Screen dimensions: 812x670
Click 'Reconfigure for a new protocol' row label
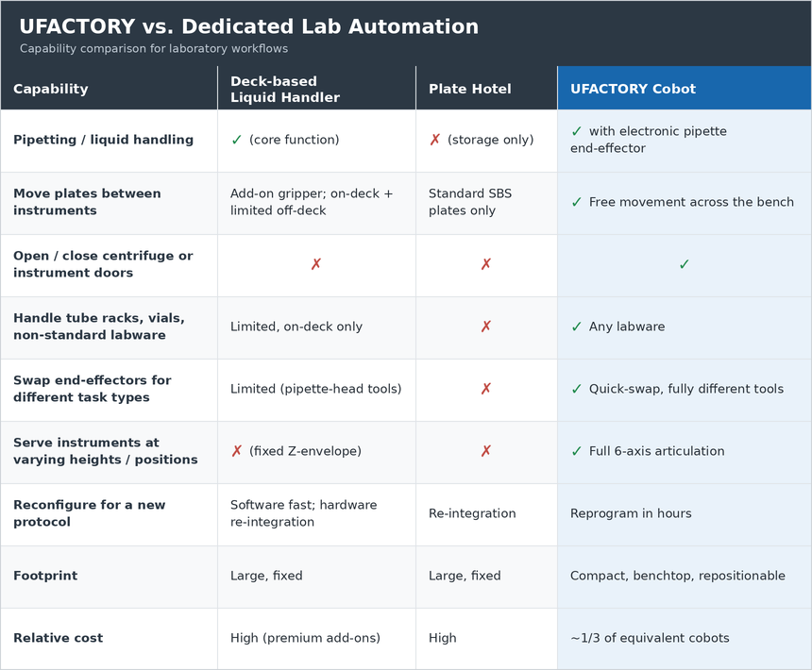click(89, 513)
